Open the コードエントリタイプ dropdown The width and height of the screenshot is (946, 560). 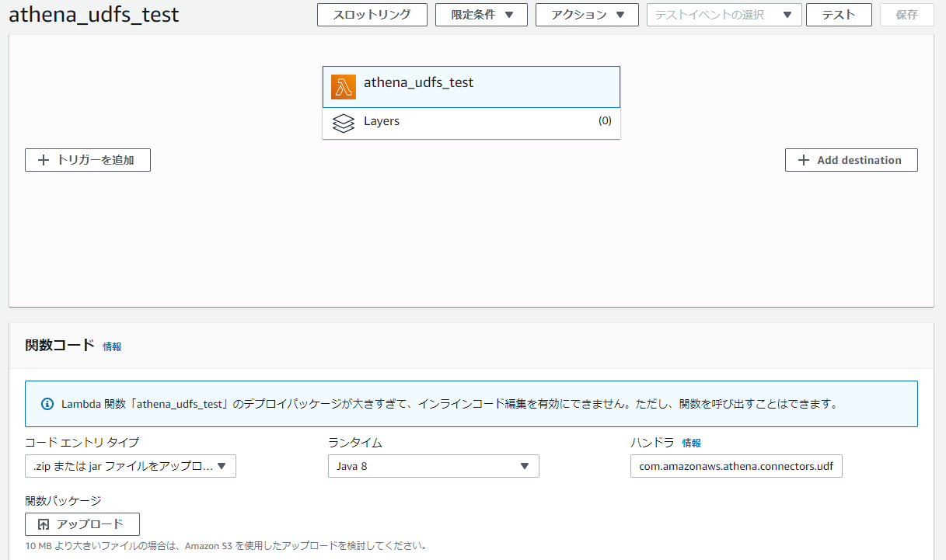pyautogui.click(x=130, y=466)
